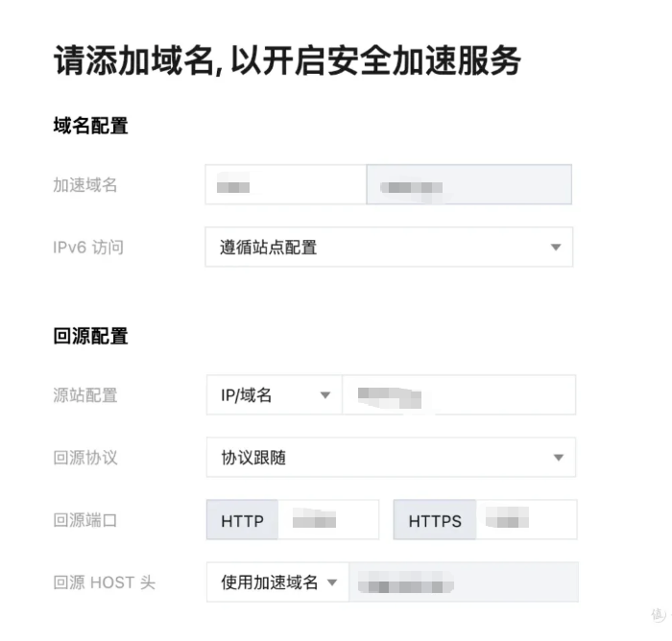Image resolution: width=672 pixels, height=641 pixels.
Task: Click the 回源端口 field label
Action: point(85,521)
